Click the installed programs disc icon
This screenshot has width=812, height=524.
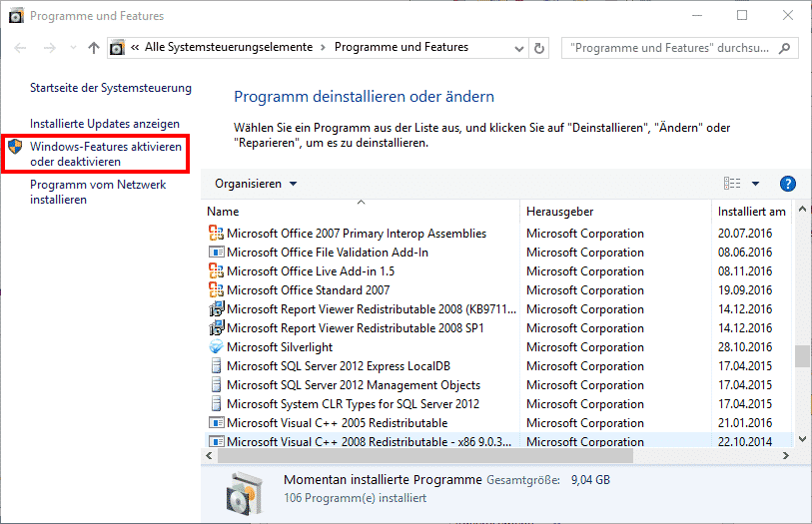tap(244, 493)
